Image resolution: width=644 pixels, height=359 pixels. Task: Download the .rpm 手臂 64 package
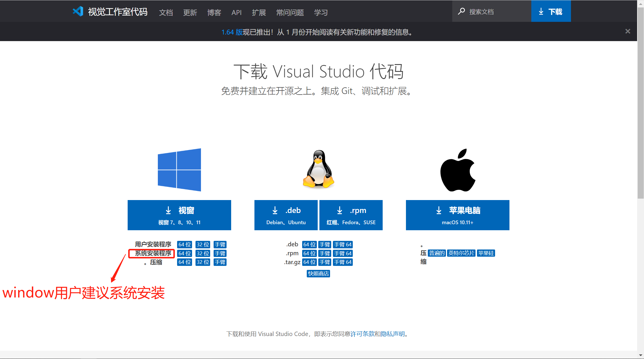[x=343, y=254]
